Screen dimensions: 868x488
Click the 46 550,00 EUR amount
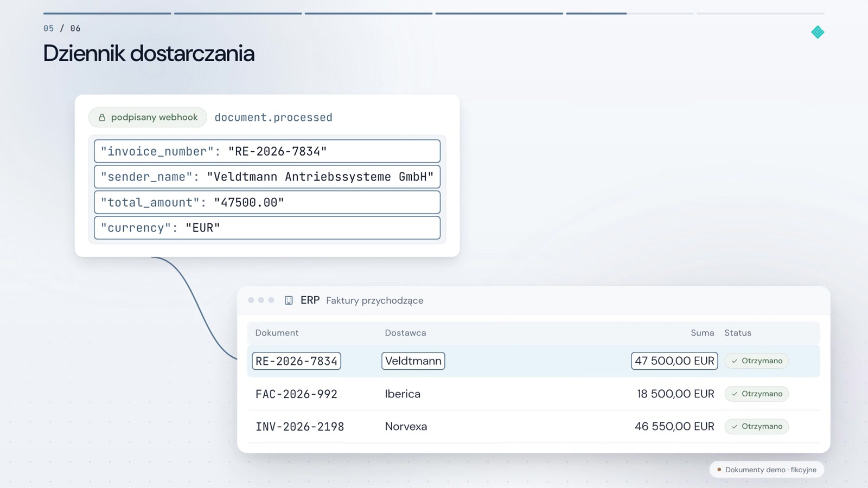(x=674, y=427)
